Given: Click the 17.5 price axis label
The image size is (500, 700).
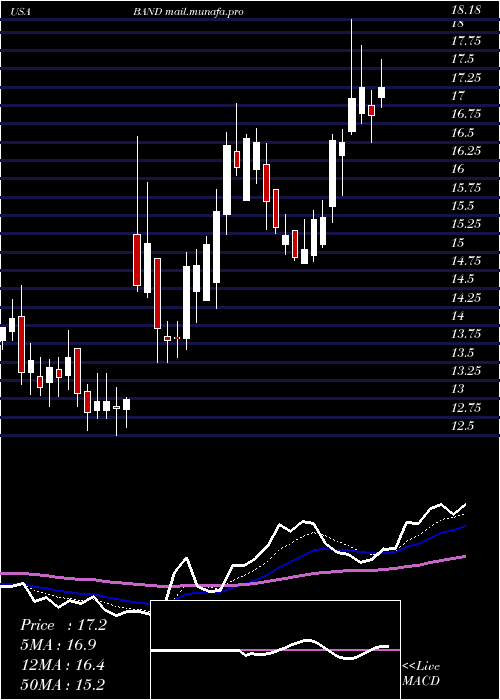Looking at the screenshot, I should coord(463,59).
